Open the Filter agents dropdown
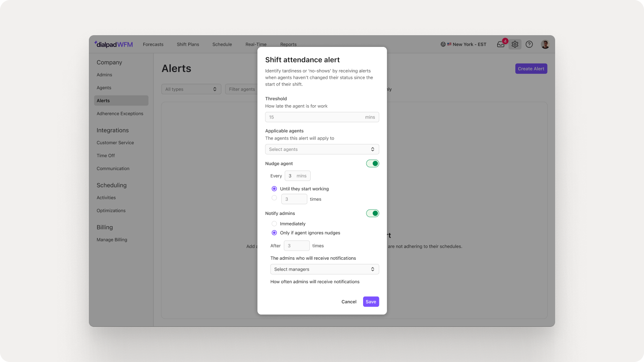This screenshot has width=644, height=362. [x=241, y=89]
